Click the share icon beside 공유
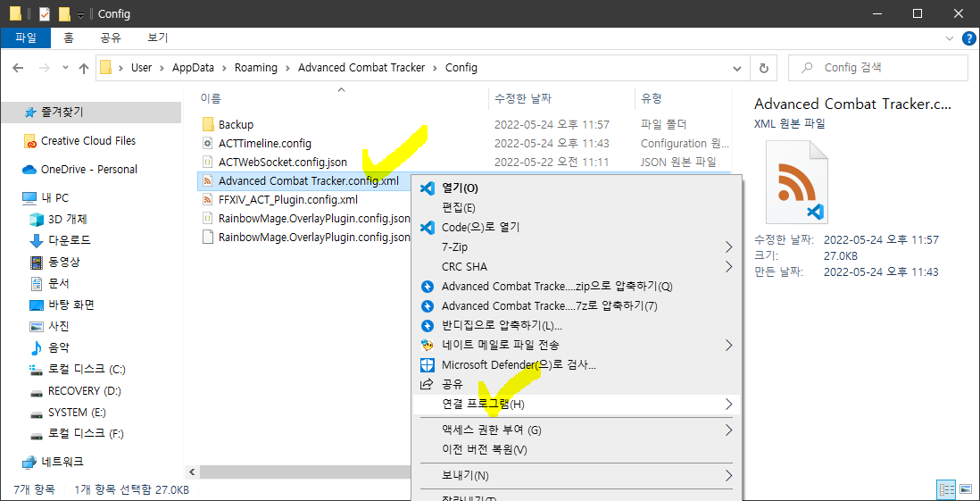This screenshot has height=501, width=980. pos(428,383)
